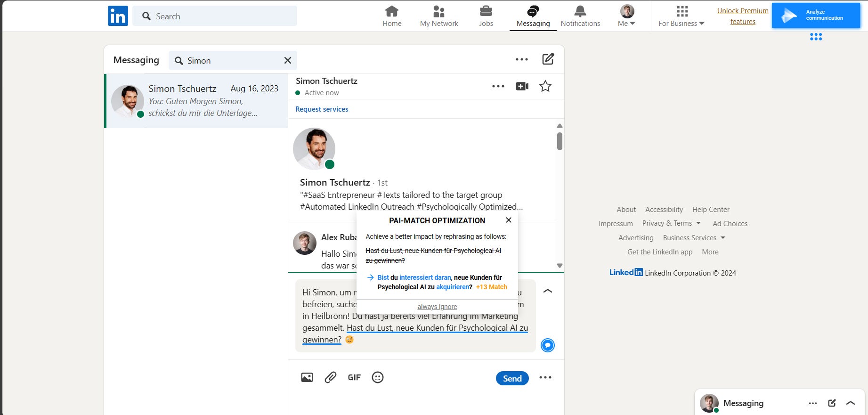
Task: Send the message to Simon
Action: [x=512, y=378]
